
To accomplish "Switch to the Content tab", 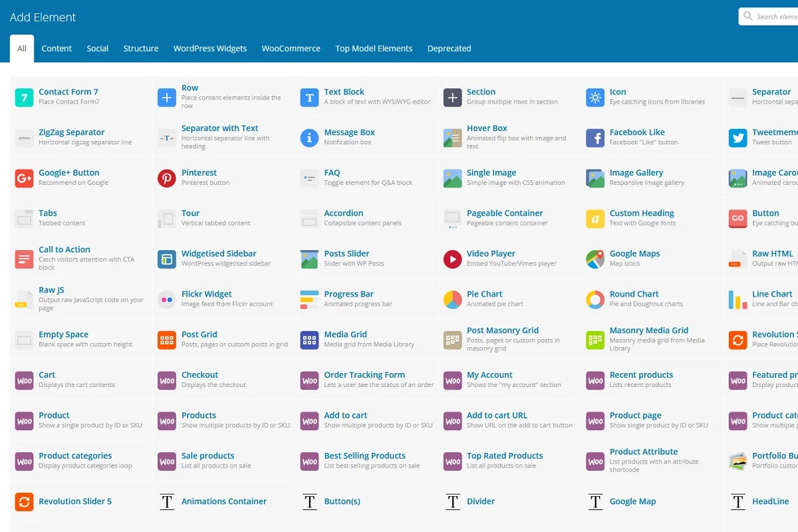I will point(57,49).
